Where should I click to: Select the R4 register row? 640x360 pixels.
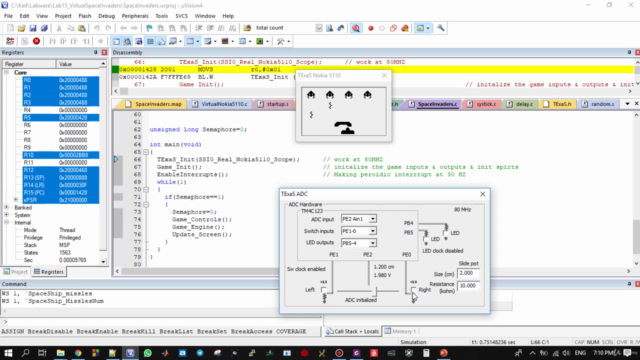tap(60, 110)
